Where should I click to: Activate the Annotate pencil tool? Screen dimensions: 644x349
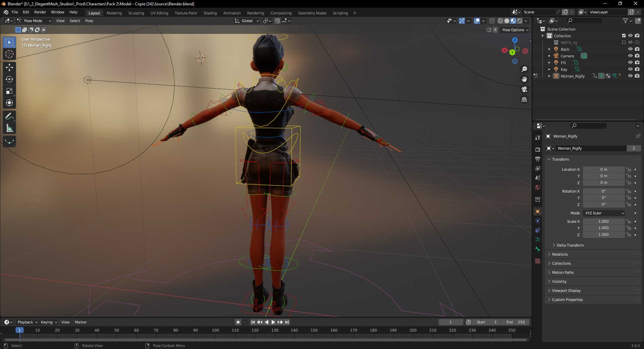pos(9,116)
